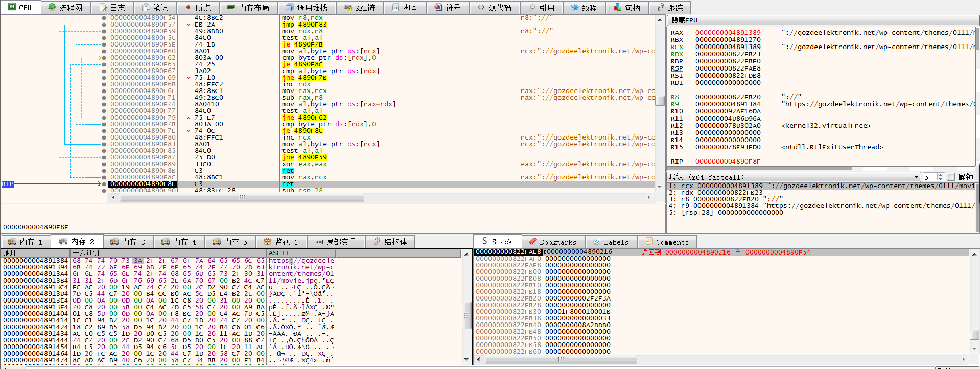
Task: Select the RAX register value
Action: coord(728,33)
